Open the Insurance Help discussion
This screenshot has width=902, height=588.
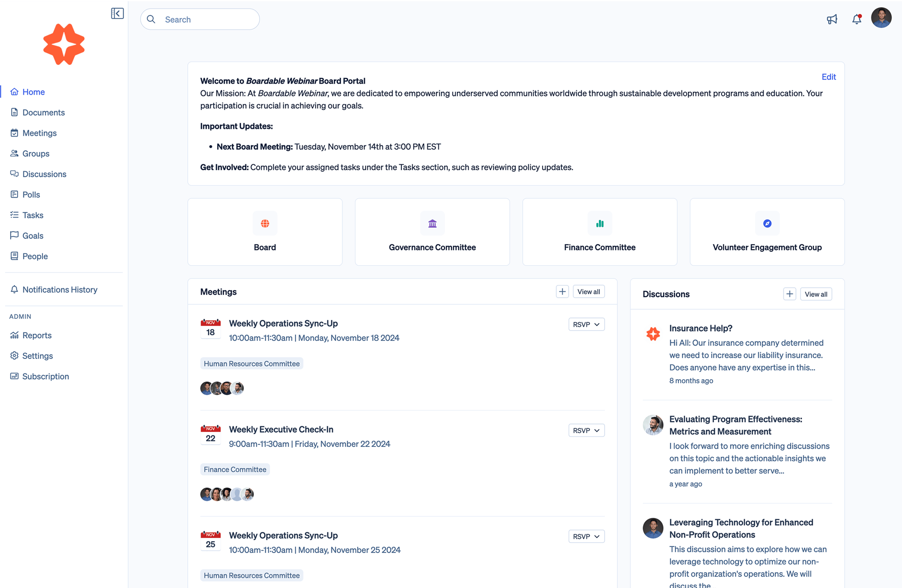pyautogui.click(x=700, y=328)
